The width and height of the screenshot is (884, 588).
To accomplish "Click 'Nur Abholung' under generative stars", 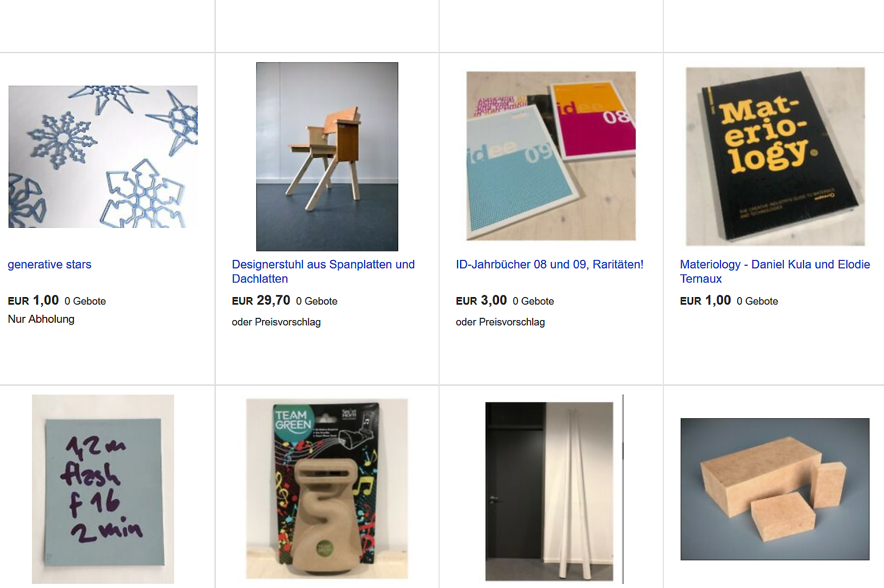I will pyautogui.click(x=41, y=319).
